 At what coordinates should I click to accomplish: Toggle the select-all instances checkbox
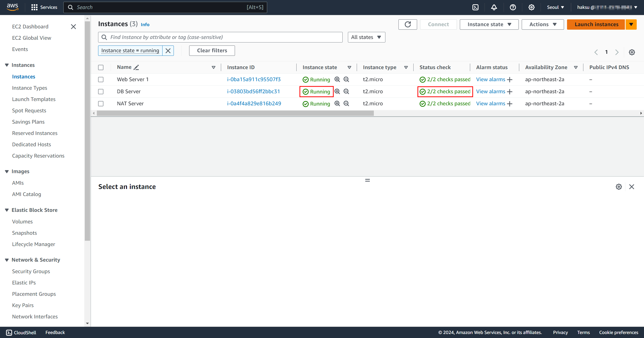click(x=101, y=68)
